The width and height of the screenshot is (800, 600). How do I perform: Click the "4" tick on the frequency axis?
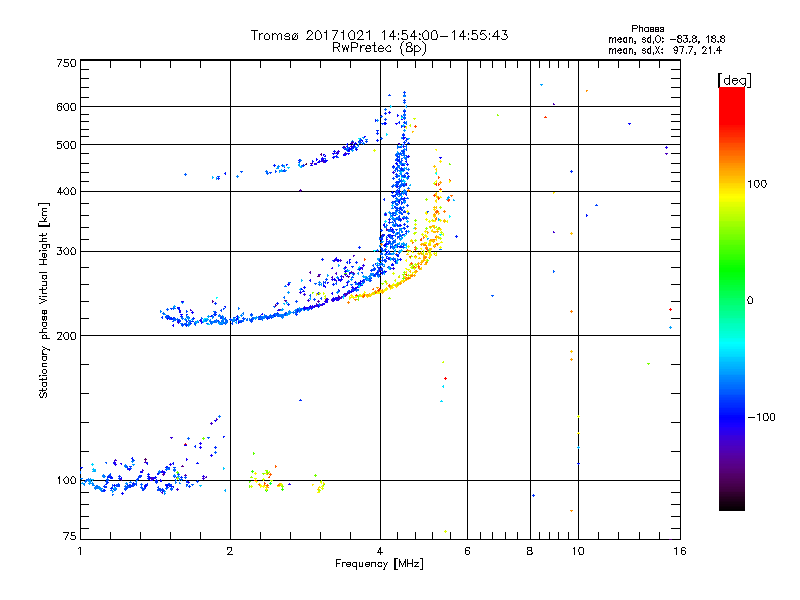380,551
